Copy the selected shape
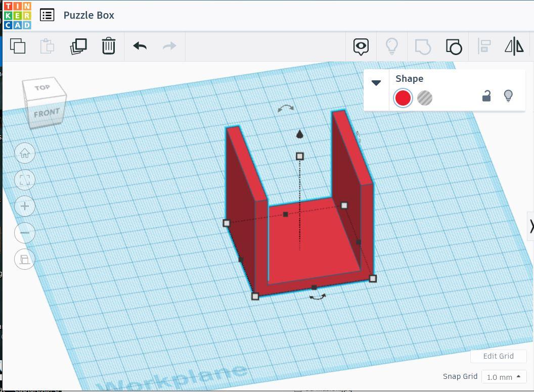The width and height of the screenshot is (534, 392). pyautogui.click(x=18, y=46)
